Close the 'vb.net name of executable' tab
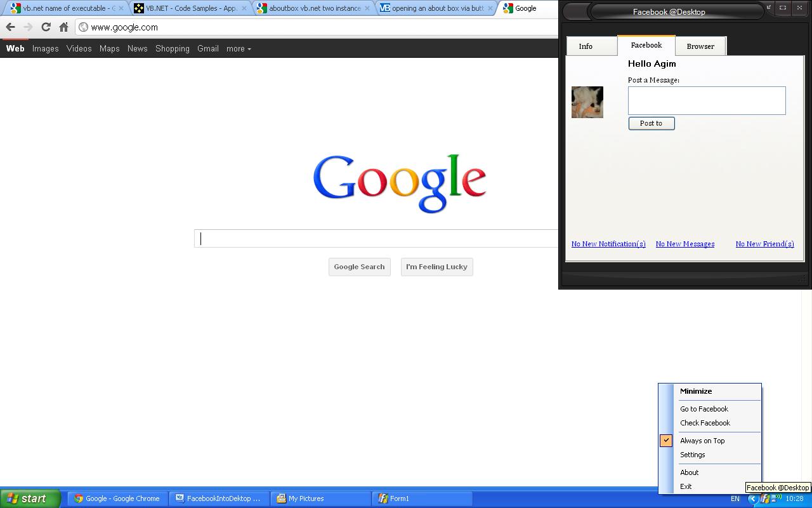812x508 pixels. point(121,8)
